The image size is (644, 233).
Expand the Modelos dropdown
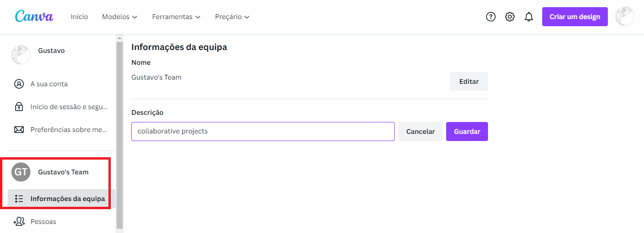click(119, 17)
